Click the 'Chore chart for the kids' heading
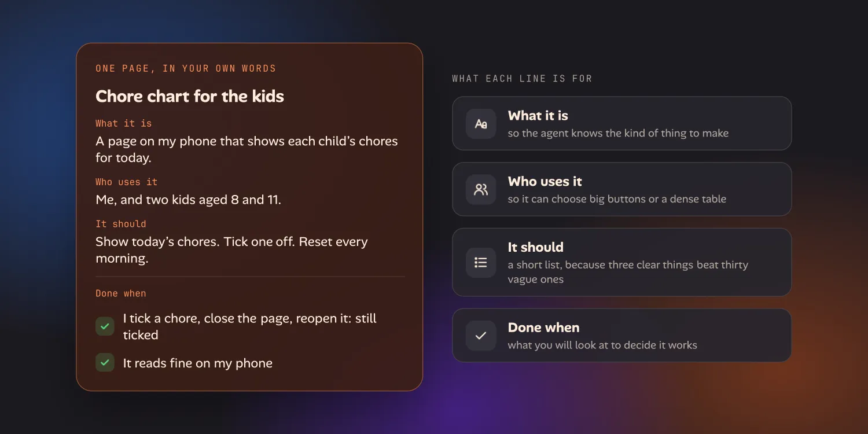This screenshot has height=434, width=868. click(x=190, y=96)
